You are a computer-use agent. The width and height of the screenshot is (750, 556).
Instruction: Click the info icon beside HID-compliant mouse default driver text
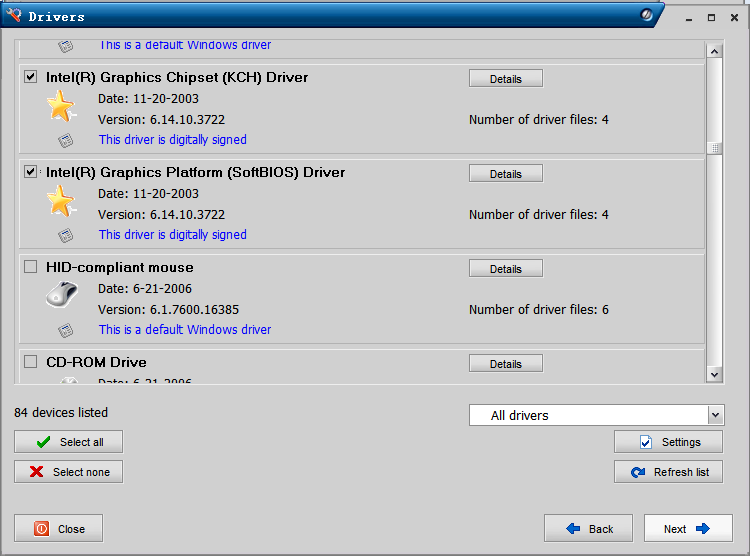click(x=66, y=330)
